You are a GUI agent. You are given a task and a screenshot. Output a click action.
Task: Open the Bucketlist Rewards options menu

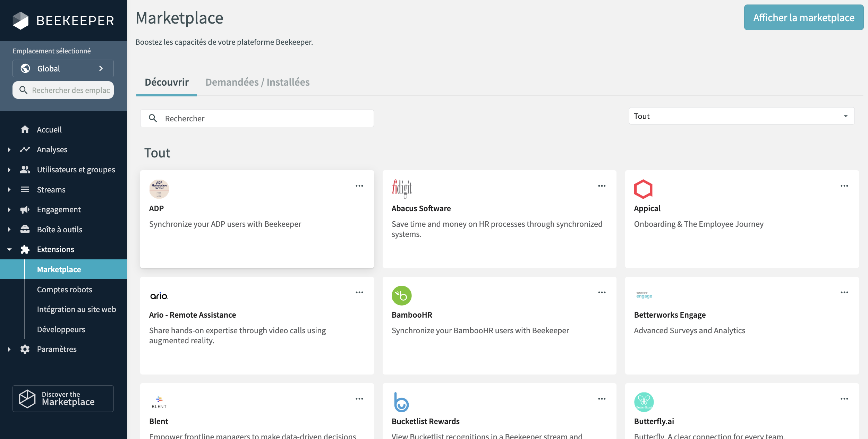602,399
